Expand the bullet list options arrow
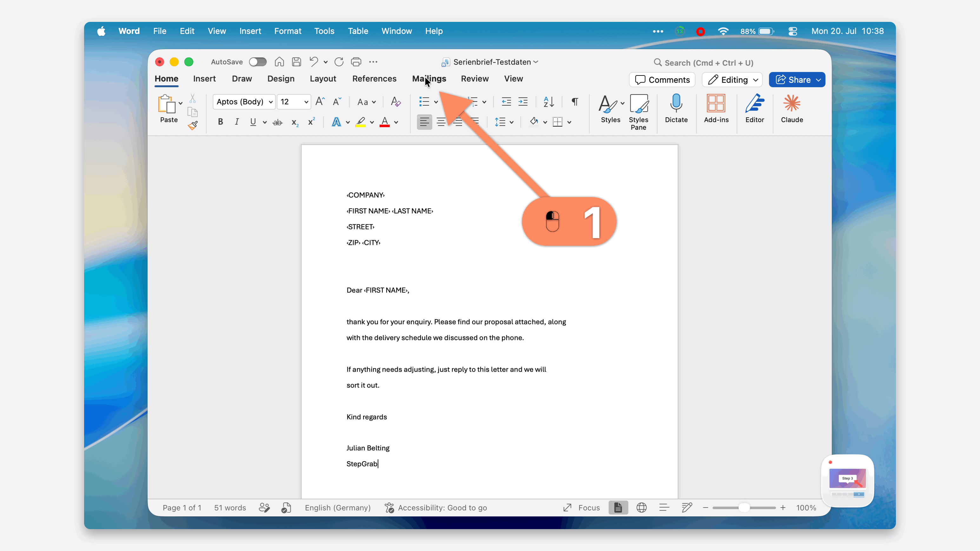This screenshot has width=980, height=551. (x=436, y=102)
